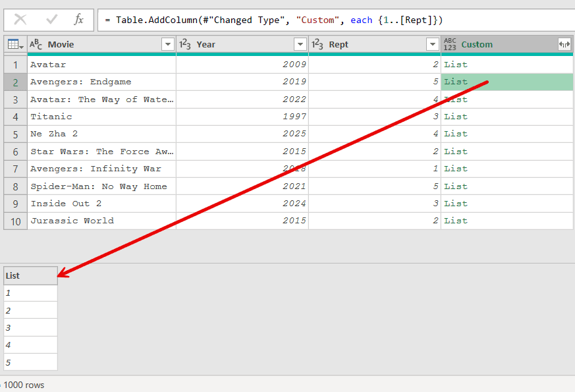Click the ABC data type icon on Movie column

[x=35, y=45]
